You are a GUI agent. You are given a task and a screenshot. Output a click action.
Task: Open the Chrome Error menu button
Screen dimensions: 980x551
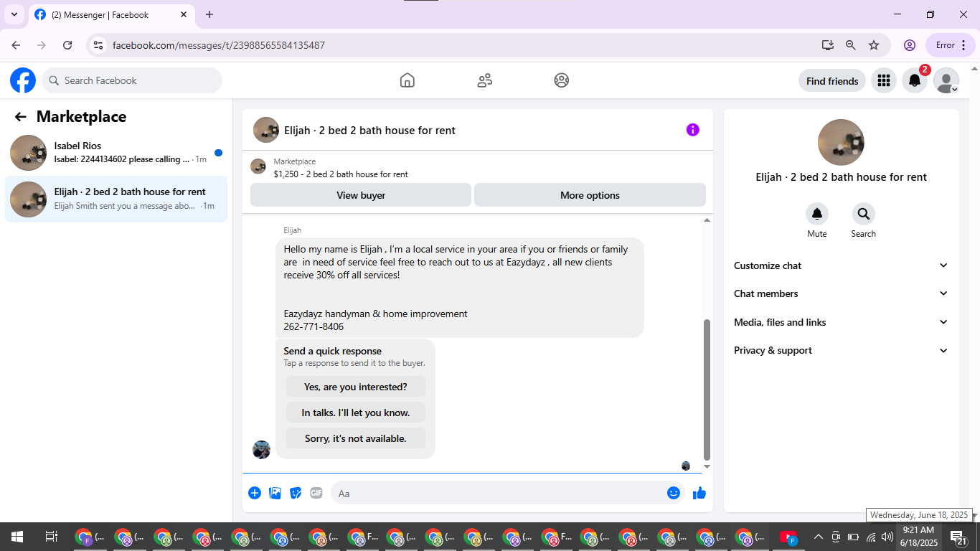[951, 45]
